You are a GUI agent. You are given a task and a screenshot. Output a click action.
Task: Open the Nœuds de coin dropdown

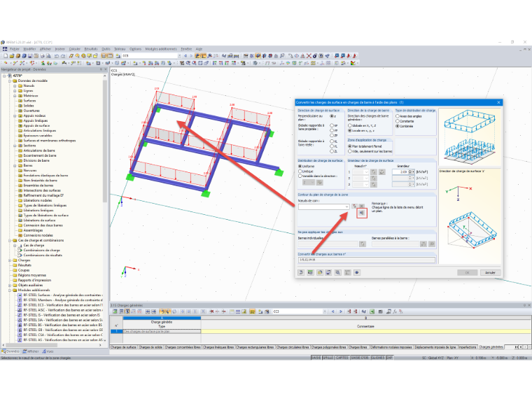pyautogui.click(x=346, y=206)
